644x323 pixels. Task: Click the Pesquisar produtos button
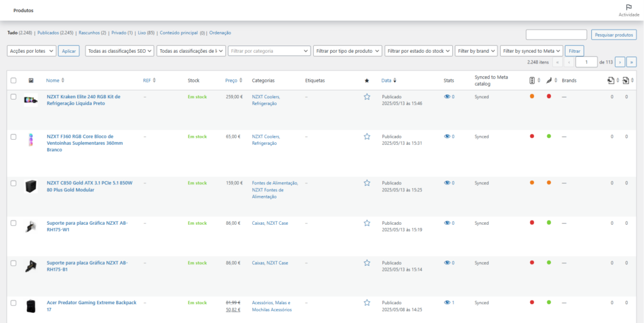pos(614,35)
